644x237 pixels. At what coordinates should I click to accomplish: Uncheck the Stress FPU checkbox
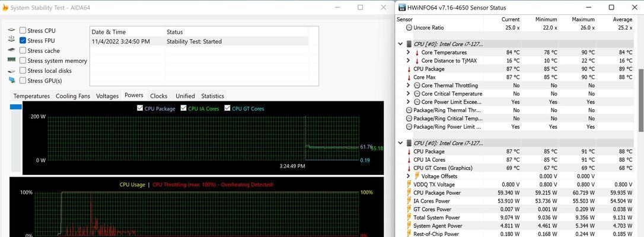coord(23,41)
